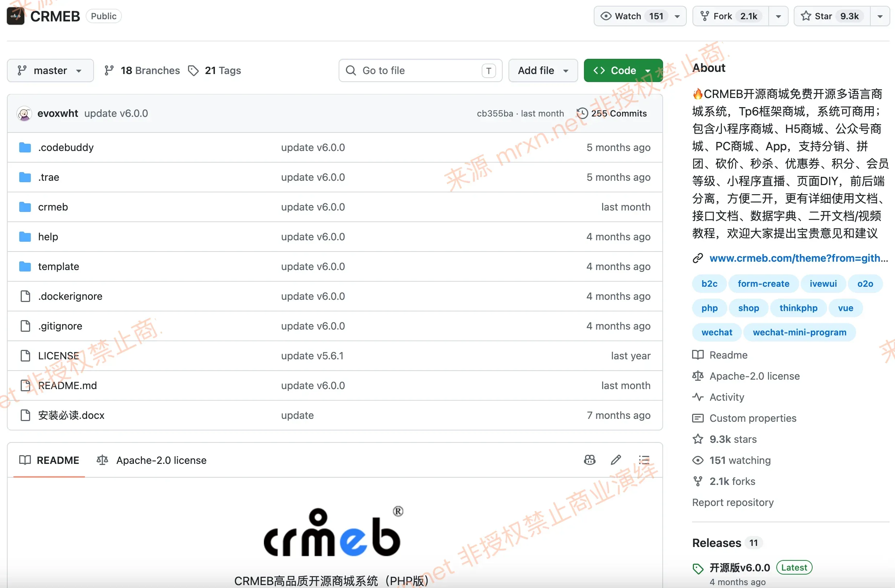This screenshot has height=588, width=895.
Task: Open the ivewui topic tag
Action: (823, 283)
